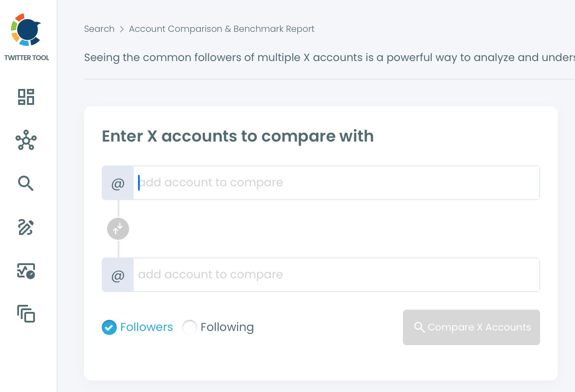Click the TWITTER TOOL text label
This screenshot has height=392, width=575.
tap(27, 58)
